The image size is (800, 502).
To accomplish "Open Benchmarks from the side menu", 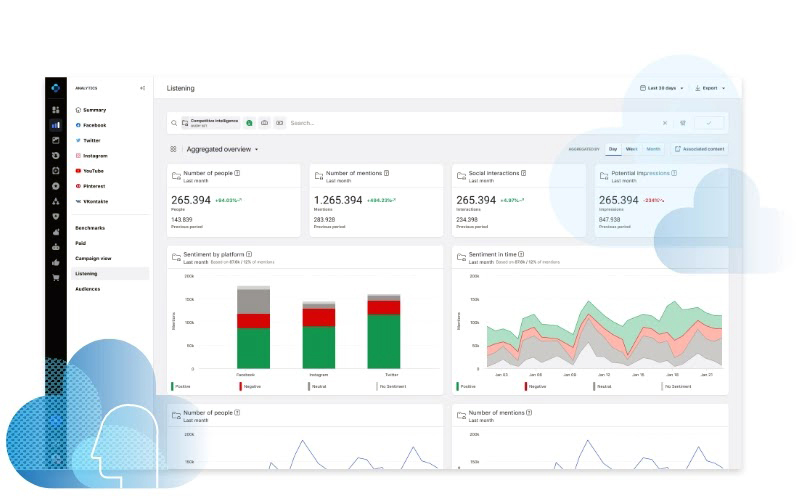I will tap(90, 228).
